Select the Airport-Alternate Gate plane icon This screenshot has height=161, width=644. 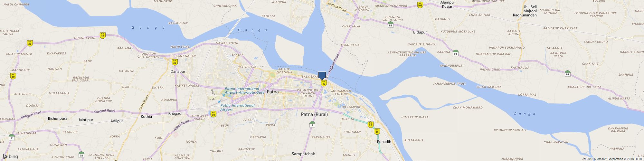(223, 95)
